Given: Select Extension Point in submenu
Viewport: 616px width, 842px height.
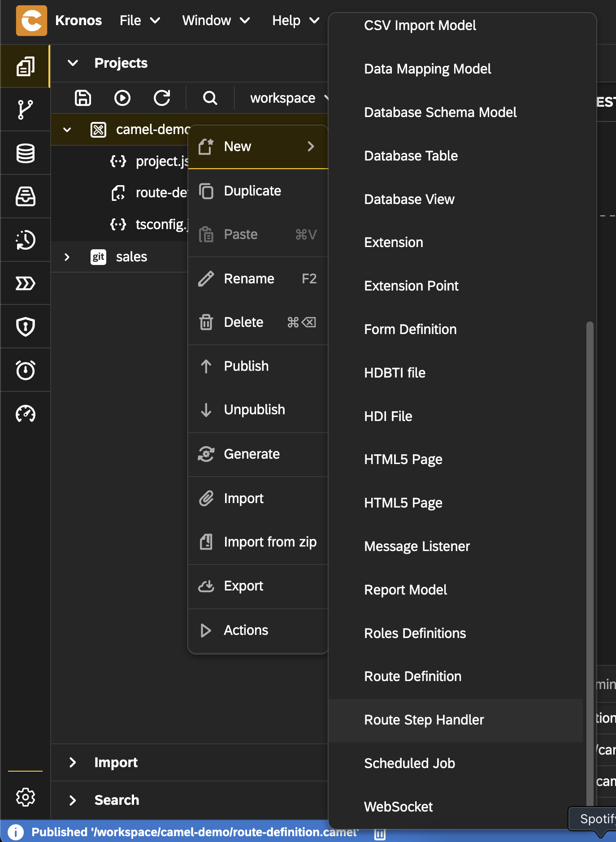Looking at the screenshot, I should 455,286.
